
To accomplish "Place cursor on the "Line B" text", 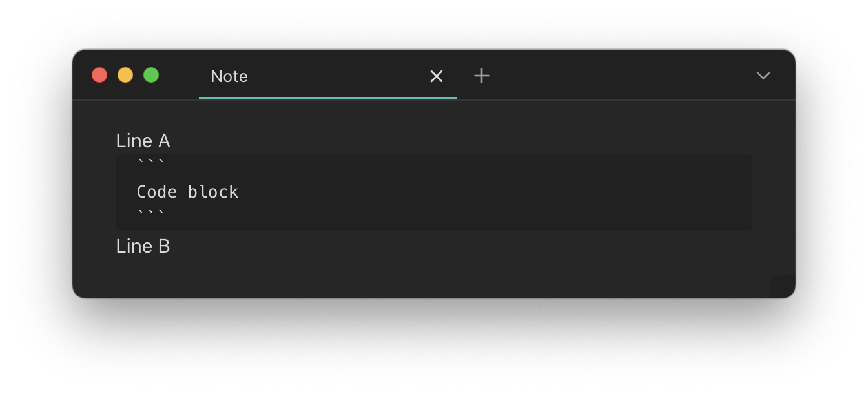I will (x=143, y=246).
